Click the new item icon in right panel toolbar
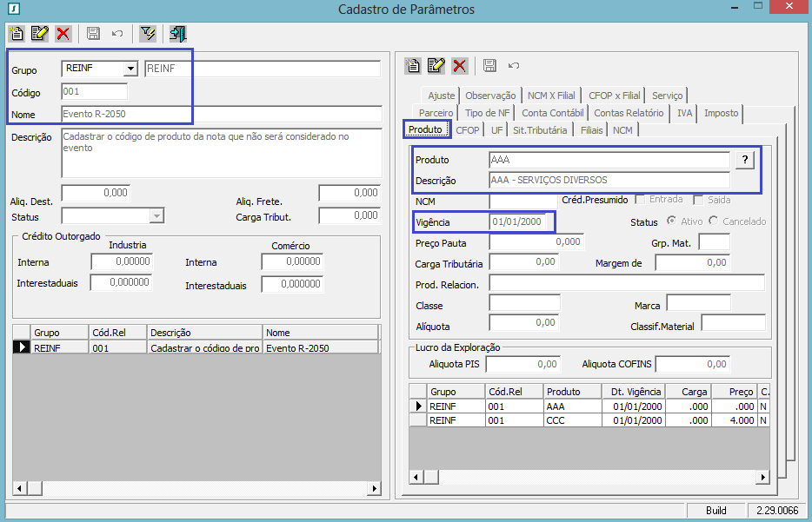812x522 pixels. pyautogui.click(x=414, y=66)
